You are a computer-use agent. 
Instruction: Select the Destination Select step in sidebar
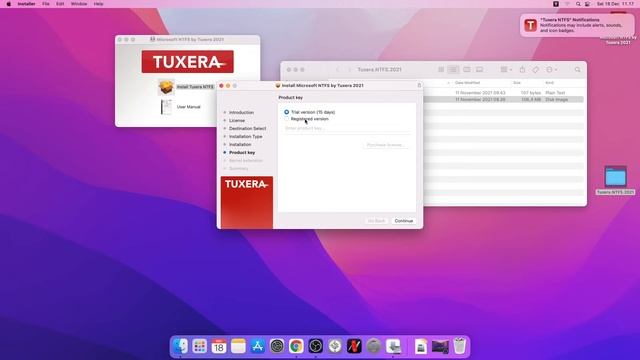247,129
